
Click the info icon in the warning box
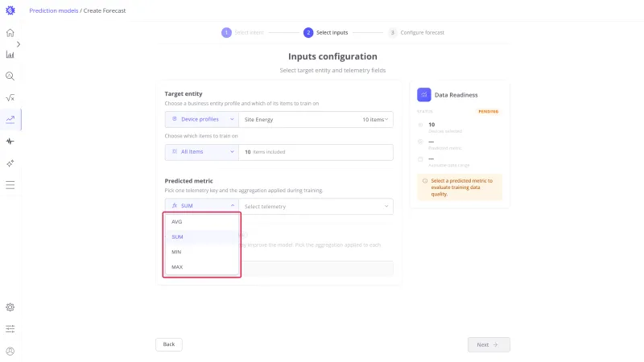425,180
